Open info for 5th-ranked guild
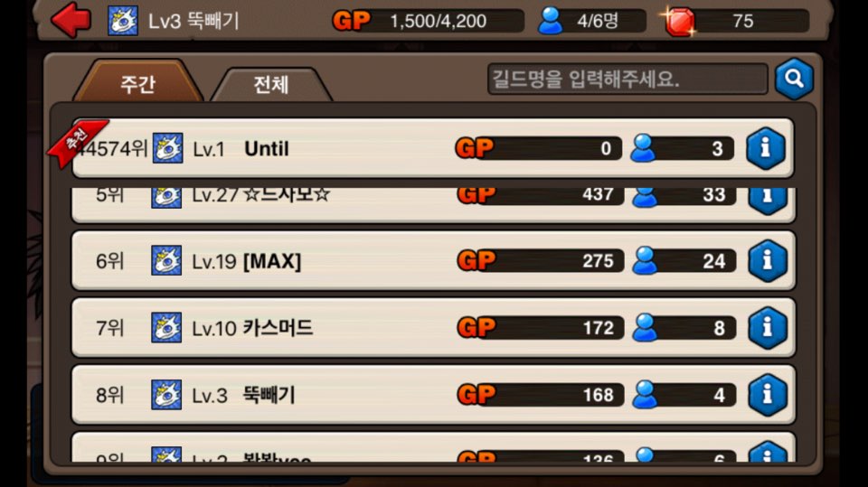The width and height of the screenshot is (868, 487). click(x=768, y=200)
